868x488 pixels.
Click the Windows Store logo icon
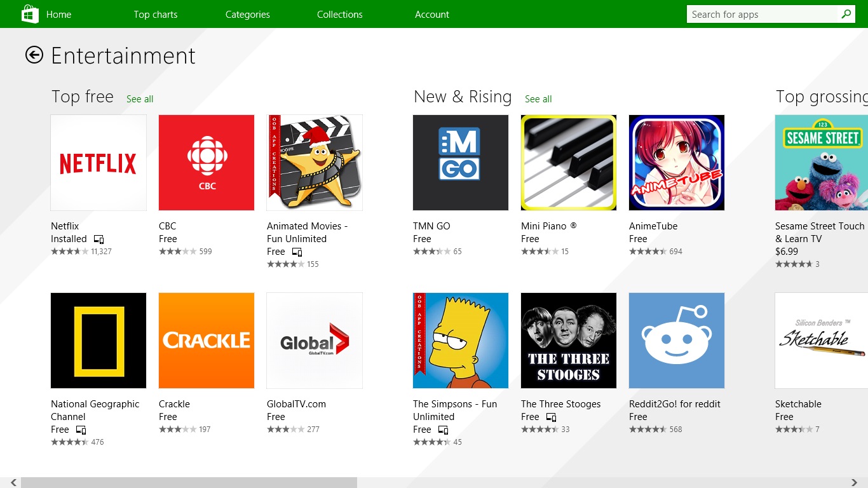(x=30, y=14)
